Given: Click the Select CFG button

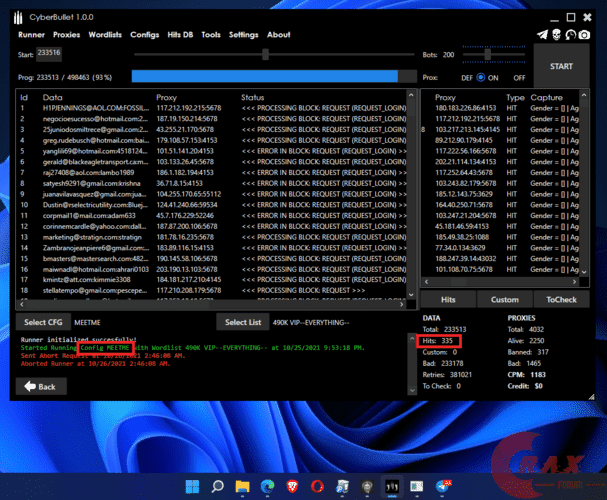Looking at the screenshot, I should [43, 322].
